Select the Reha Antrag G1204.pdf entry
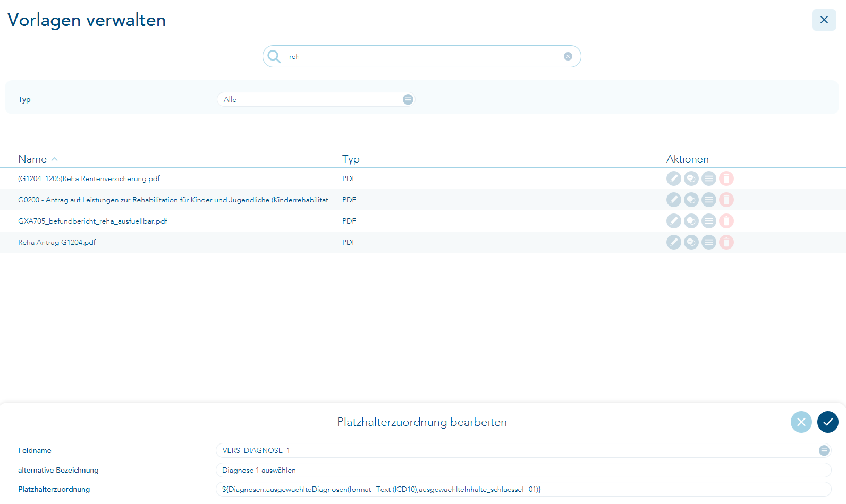The image size is (846, 504). (57, 242)
